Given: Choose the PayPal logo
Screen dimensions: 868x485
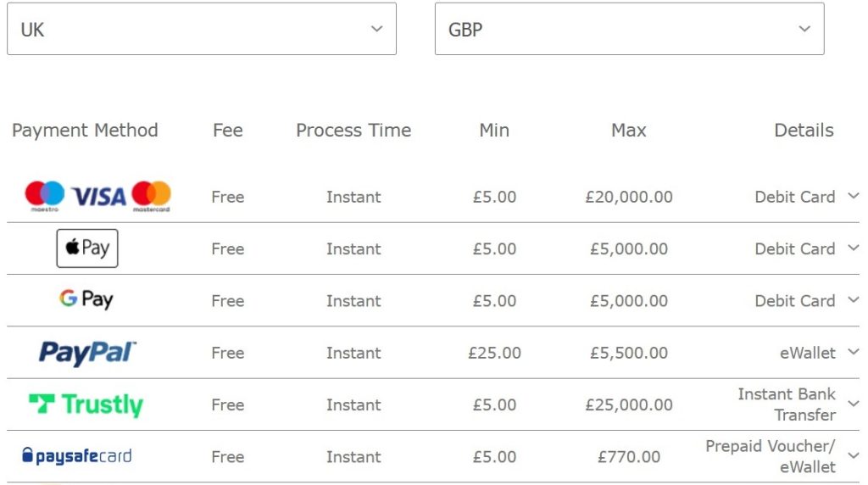Looking at the screenshot, I should tap(87, 353).
